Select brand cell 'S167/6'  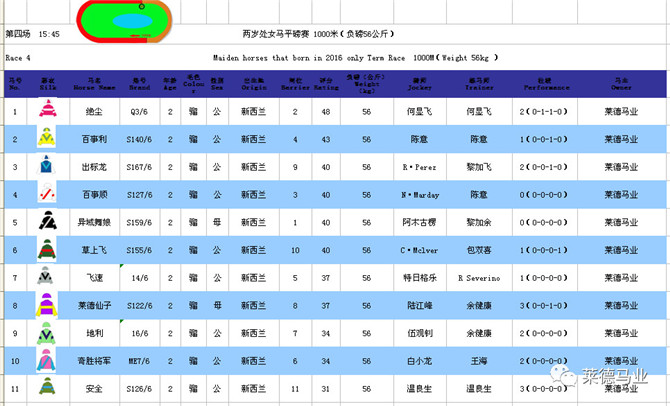(x=139, y=168)
